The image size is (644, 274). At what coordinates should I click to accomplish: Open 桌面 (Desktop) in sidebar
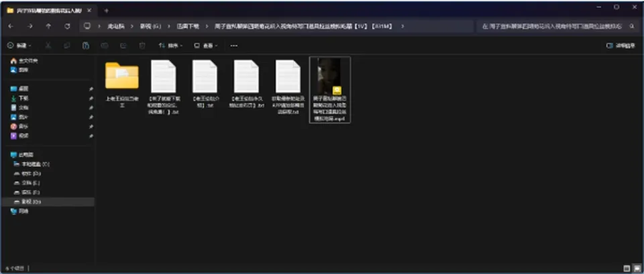pos(19,89)
